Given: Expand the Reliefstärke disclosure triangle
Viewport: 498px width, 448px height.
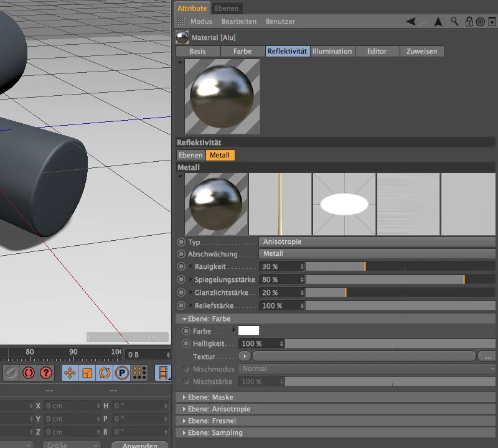Looking at the screenshot, I should [190, 305].
